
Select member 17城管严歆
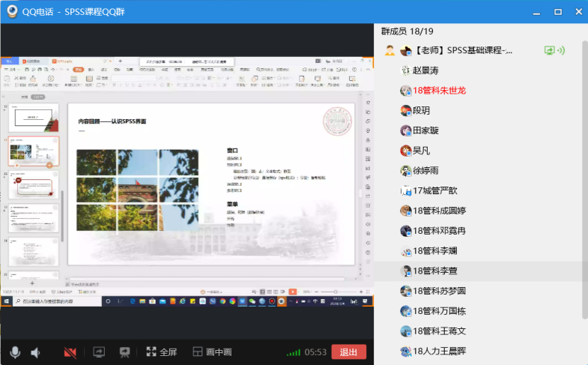(435, 190)
